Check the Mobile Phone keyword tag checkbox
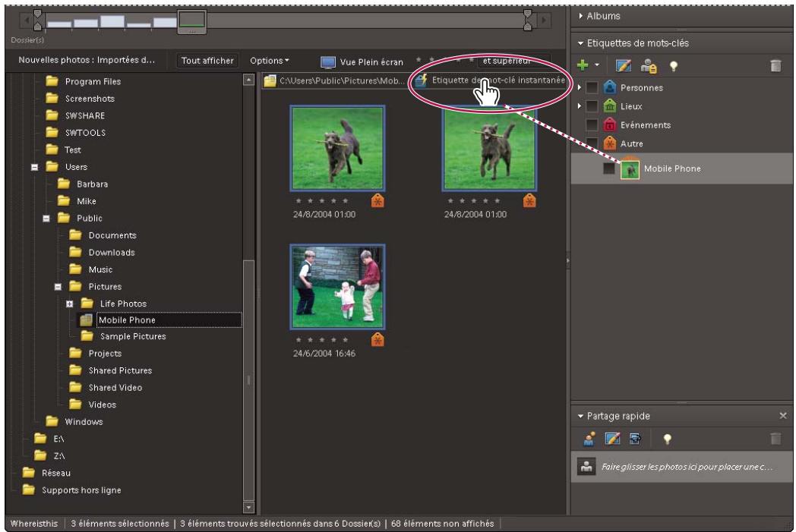The image size is (796, 532). pos(609,168)
